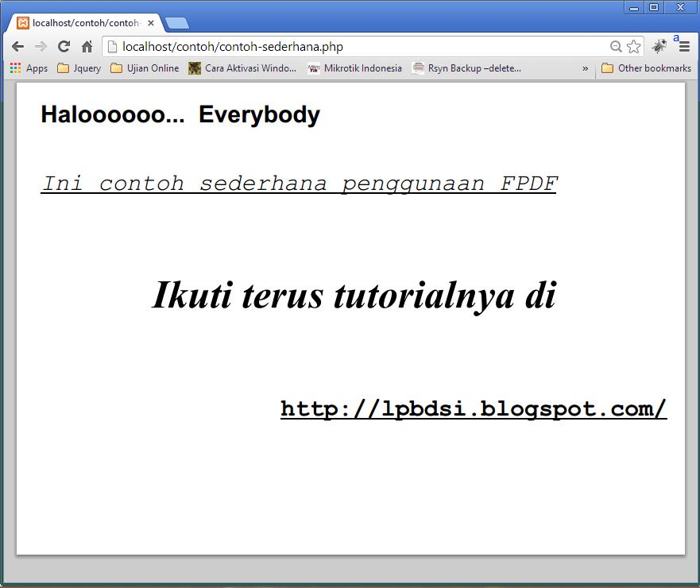This screenshot has height=588, width=700.
Task: Click the back navigation arrow
Action: pyautogui.click(x=17, y=46)
